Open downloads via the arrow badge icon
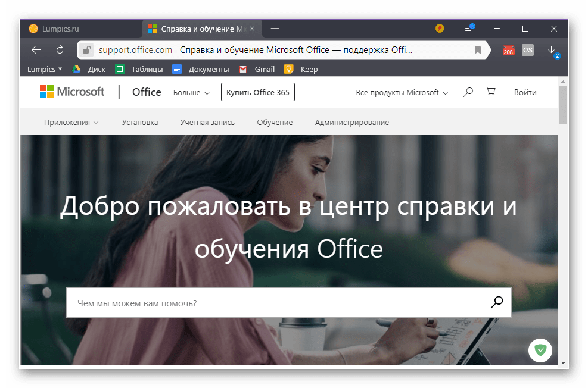588x388 pixels. point(552,50)
